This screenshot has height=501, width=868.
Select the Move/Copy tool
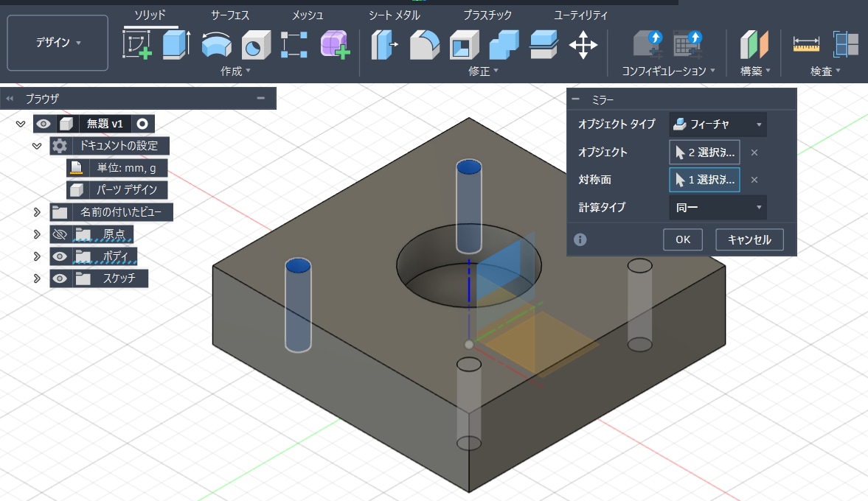583,45
